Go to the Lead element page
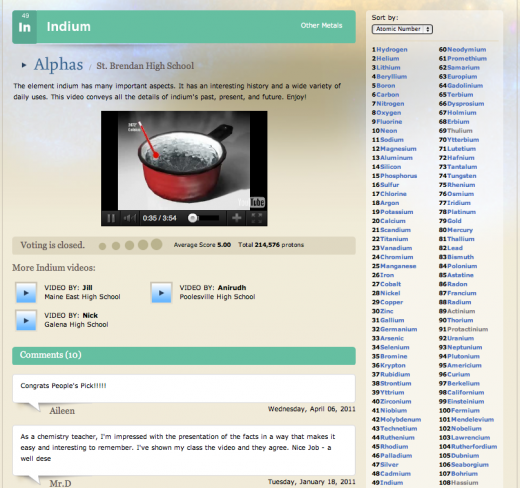Viewport: 520px width, 488px height. click(455, 248)
